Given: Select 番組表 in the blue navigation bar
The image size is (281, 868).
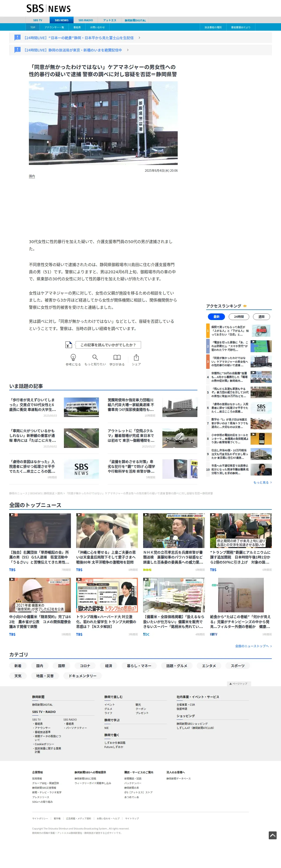Looking at the screenshot, I should 77,27.
